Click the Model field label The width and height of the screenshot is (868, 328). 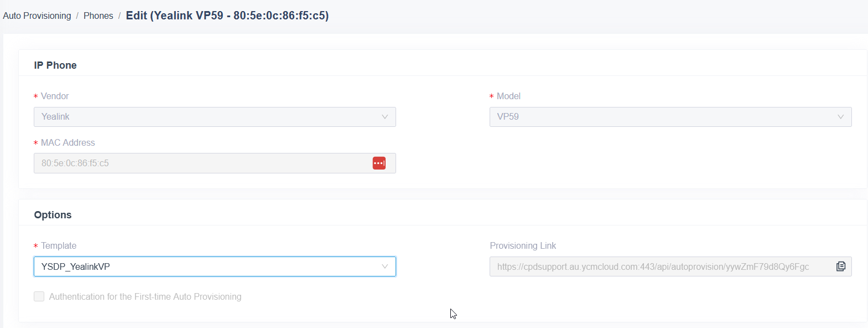508,96
